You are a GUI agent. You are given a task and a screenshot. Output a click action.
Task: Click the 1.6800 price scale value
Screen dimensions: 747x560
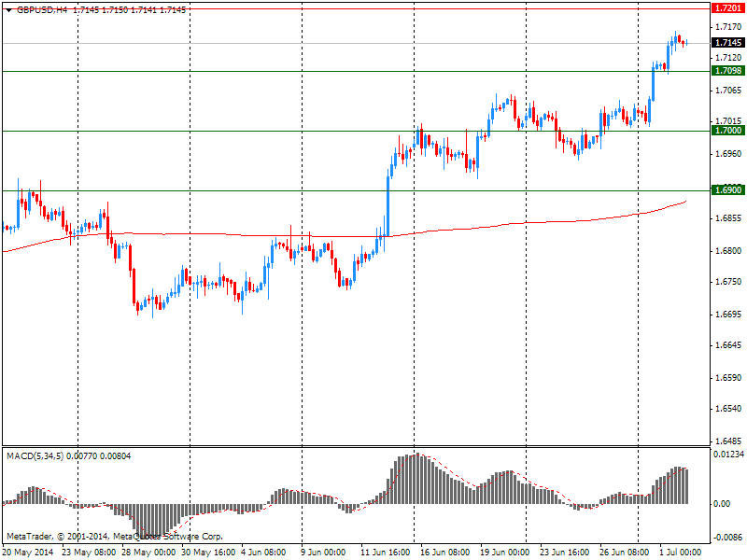pyautogui.click(x=728, y=250)
